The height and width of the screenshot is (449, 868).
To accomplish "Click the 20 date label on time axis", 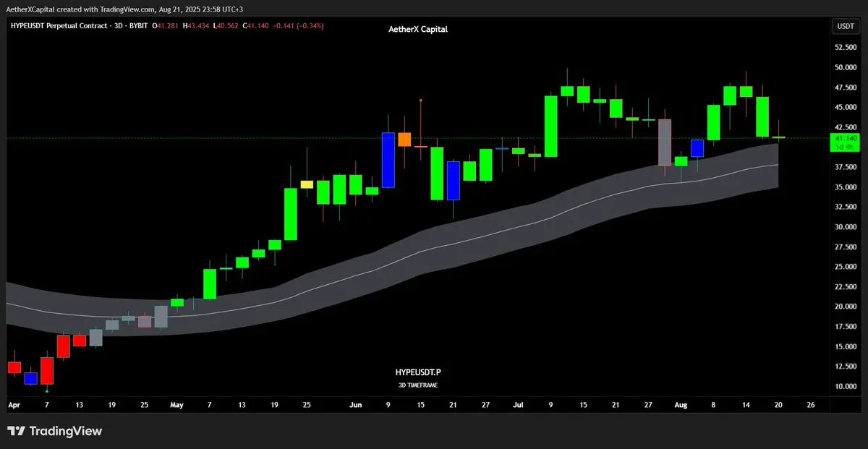I will 779,406.
